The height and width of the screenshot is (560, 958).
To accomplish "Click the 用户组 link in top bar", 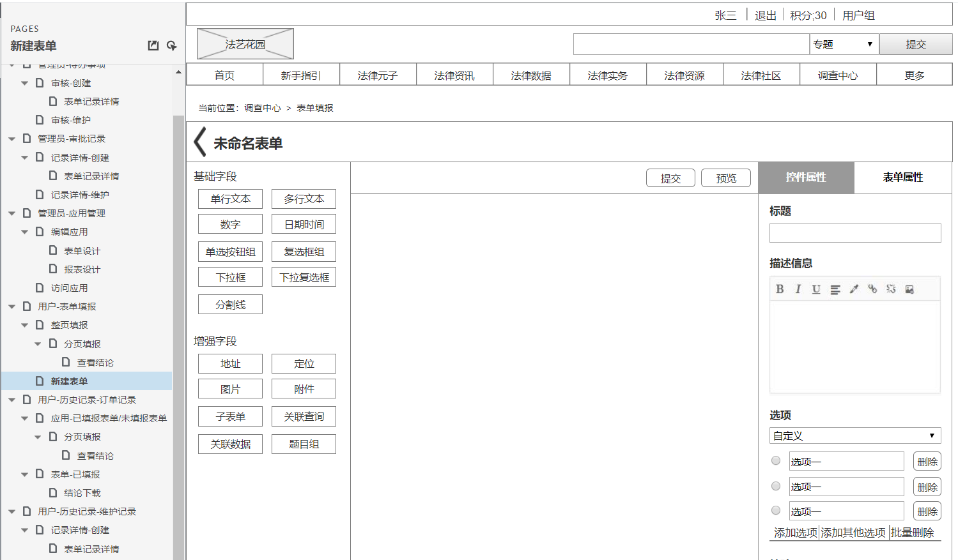I will [858, 15].
